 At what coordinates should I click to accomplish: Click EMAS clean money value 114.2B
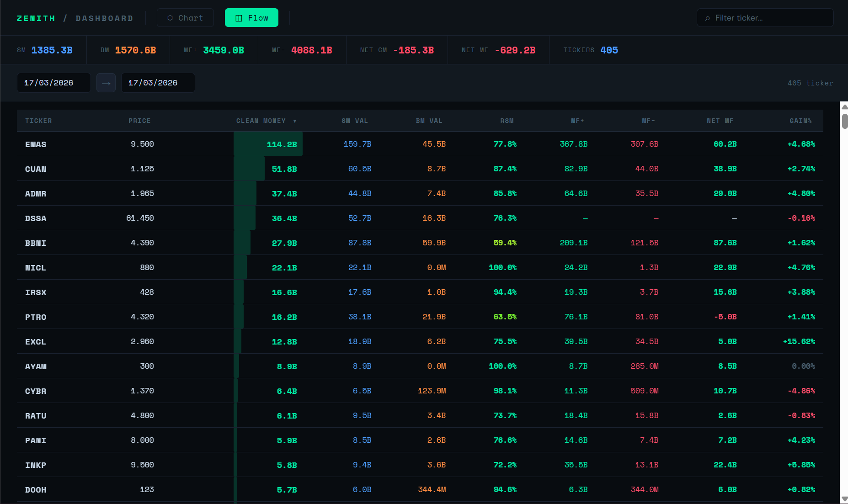pyautogui.click(x=282, y=144)
